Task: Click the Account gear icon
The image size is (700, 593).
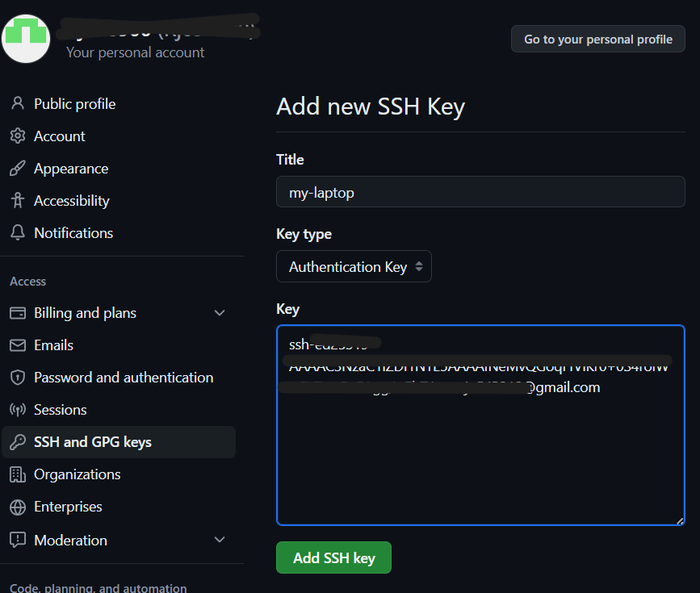Action: click(18, 136)
